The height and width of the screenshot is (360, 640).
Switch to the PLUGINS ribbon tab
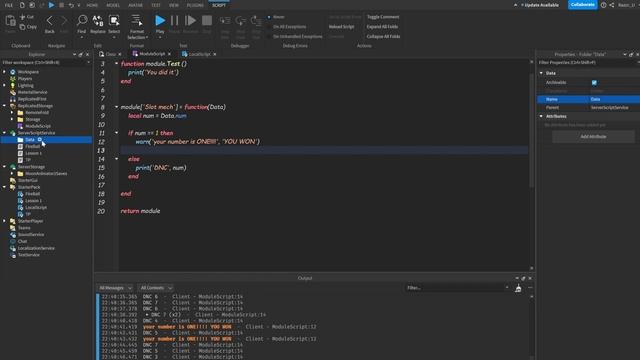coord(195,5)
